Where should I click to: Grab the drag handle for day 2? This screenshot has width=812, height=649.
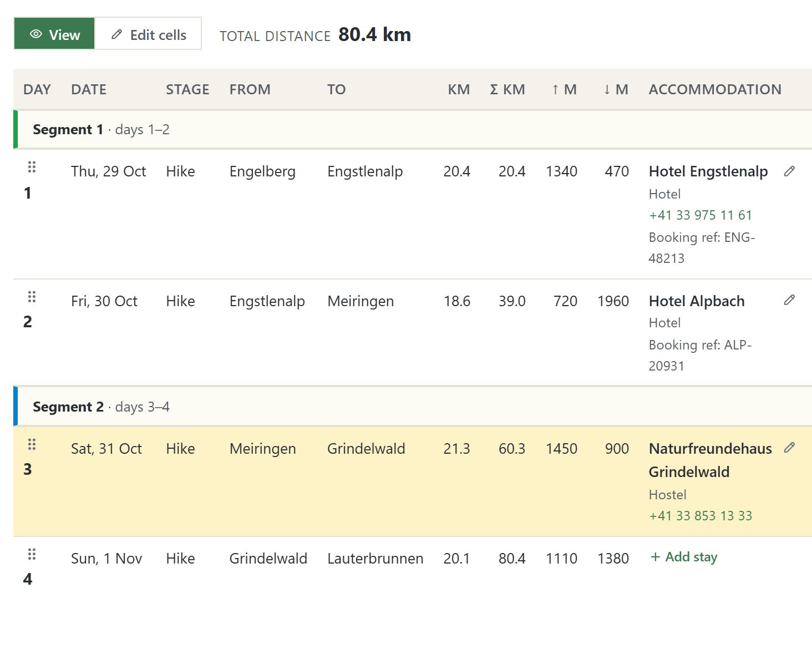[x=32, y=297]
